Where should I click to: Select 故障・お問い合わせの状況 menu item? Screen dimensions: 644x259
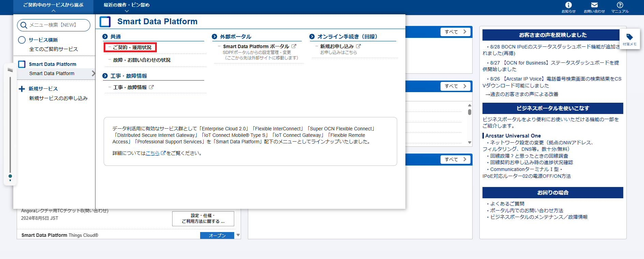141,60
